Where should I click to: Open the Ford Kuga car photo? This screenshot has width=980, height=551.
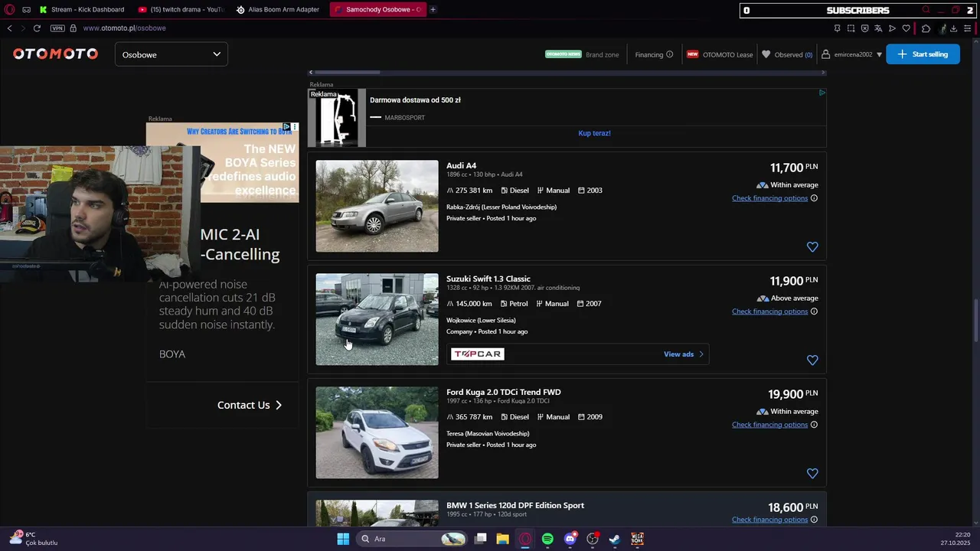[x=377, y=432]
